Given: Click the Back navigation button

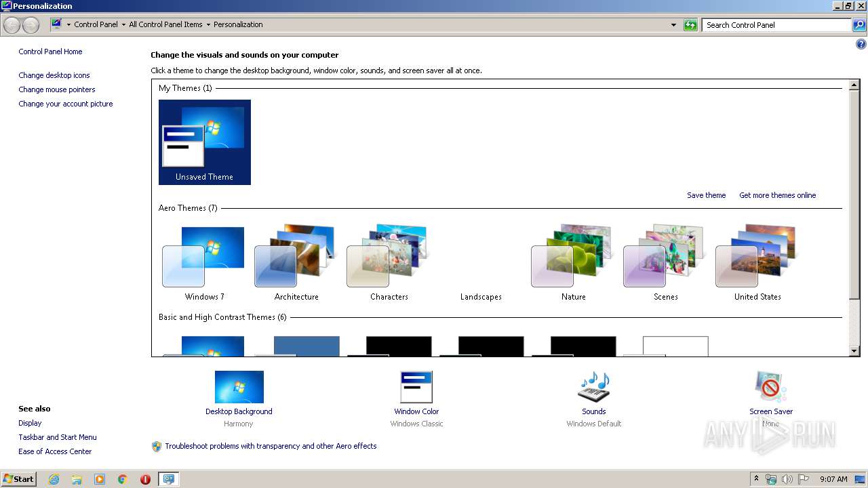Looking at the screenshot, I should pos(12,25).
